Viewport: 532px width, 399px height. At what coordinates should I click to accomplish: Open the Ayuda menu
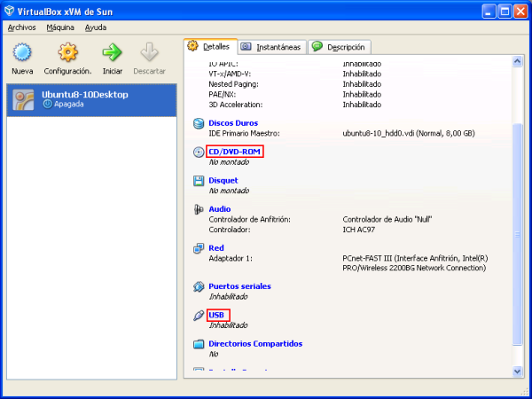[x=96, y=27]
